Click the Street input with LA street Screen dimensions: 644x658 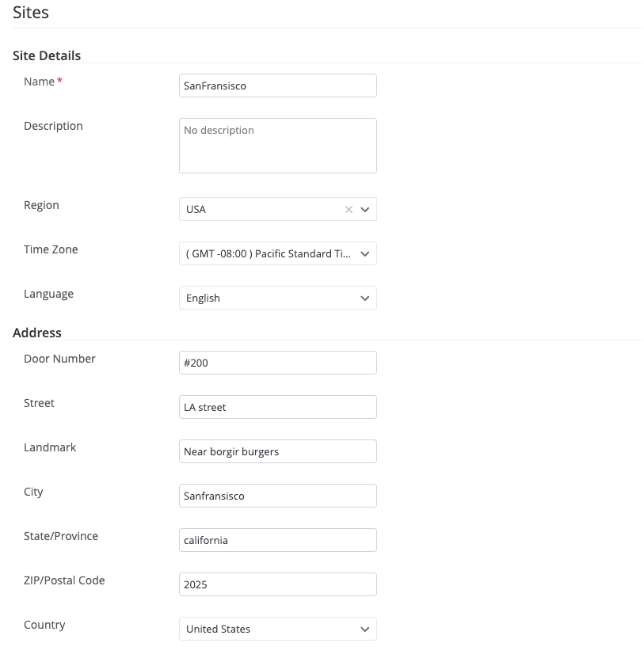pos(277,407)
